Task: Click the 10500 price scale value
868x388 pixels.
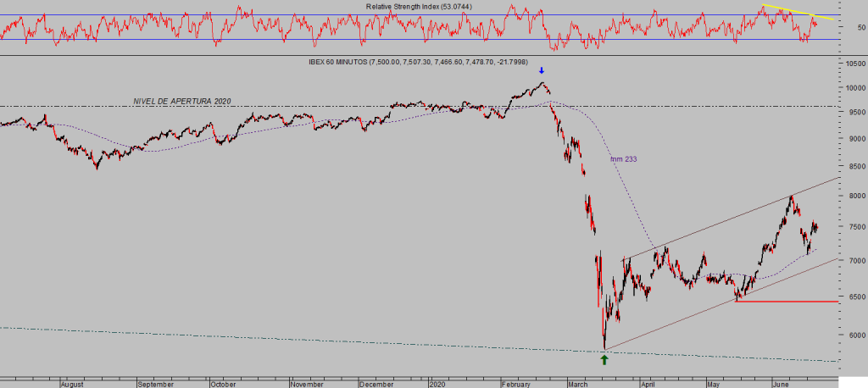Action: [856, 64]
